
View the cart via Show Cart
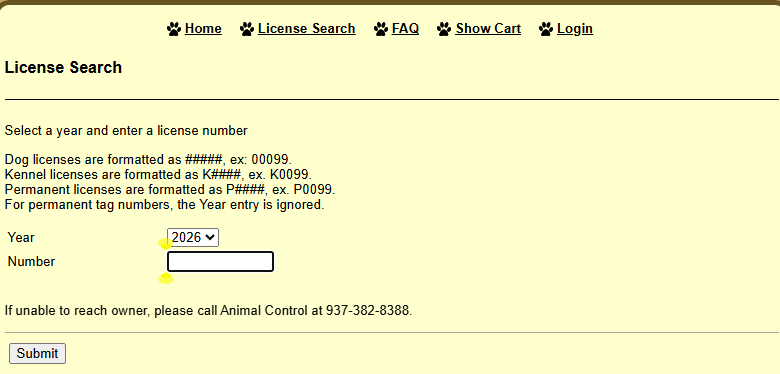click(x=488, y=29)
